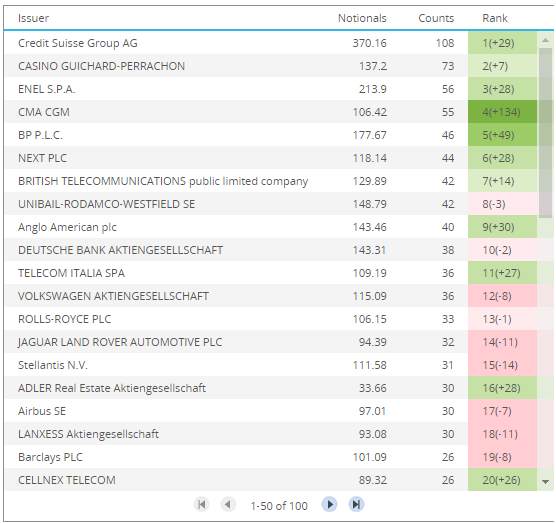The width and height of the screenshot is (556, 523).
Task: Select DEUTSCHE BANK AKTIENGESELLSCHAFT issuer
Action: 121,250
